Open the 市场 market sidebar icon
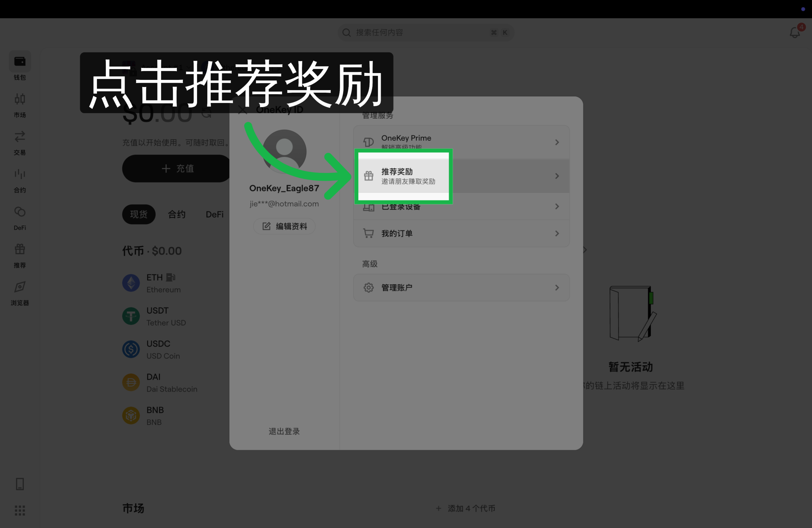The image size is (812, 528). click(20, 99)
